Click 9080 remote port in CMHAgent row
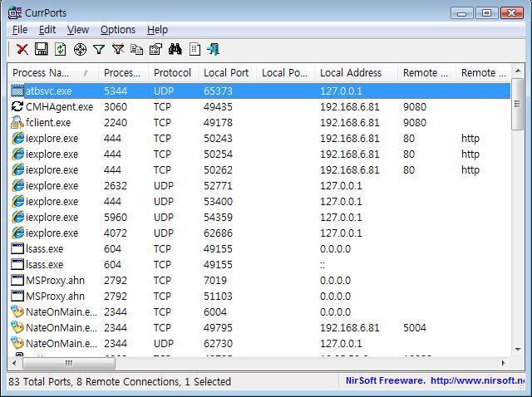The image size is (532, 397). click(415, 107)
